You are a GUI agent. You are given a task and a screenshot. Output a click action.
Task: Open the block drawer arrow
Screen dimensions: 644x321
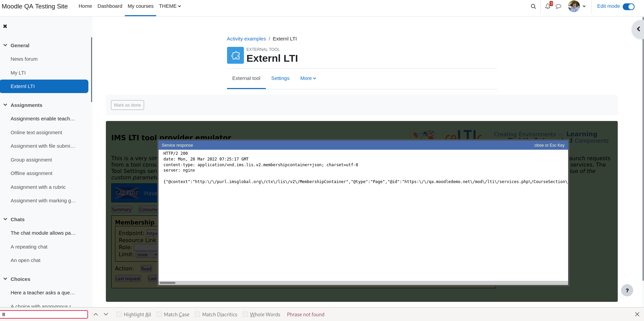pyautogui.click(x=638, y=29)
